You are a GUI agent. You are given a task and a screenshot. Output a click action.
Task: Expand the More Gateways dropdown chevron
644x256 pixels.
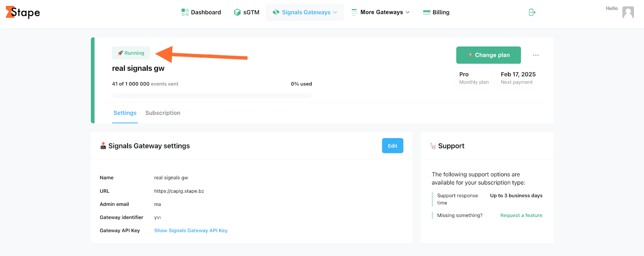(x=408, y=12)
